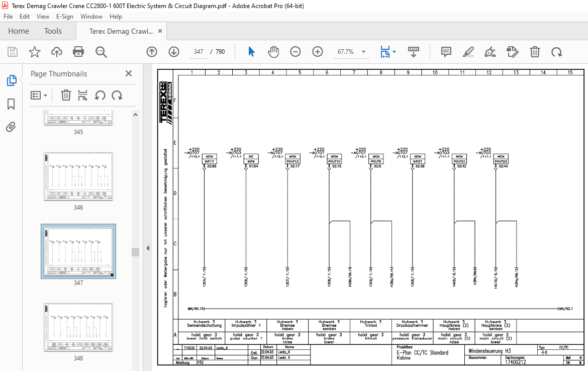Image resolution: width=588 pixels, height=371 pixels.
Task: Click the MCM INP17 module box
Action: [209, 159]
